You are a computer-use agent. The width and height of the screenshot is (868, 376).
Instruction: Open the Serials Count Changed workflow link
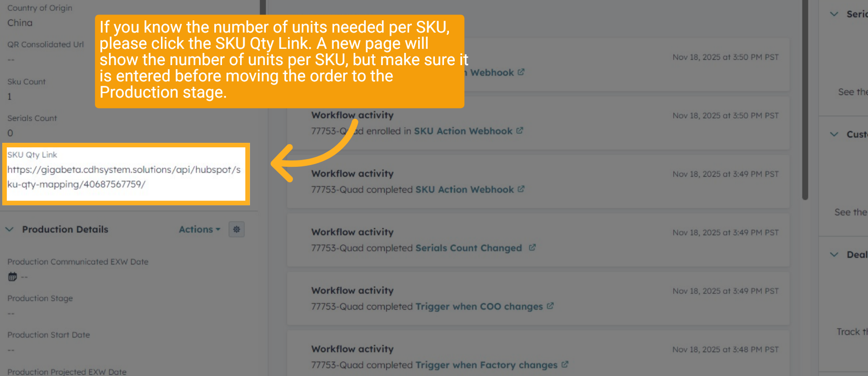(468, 248)
